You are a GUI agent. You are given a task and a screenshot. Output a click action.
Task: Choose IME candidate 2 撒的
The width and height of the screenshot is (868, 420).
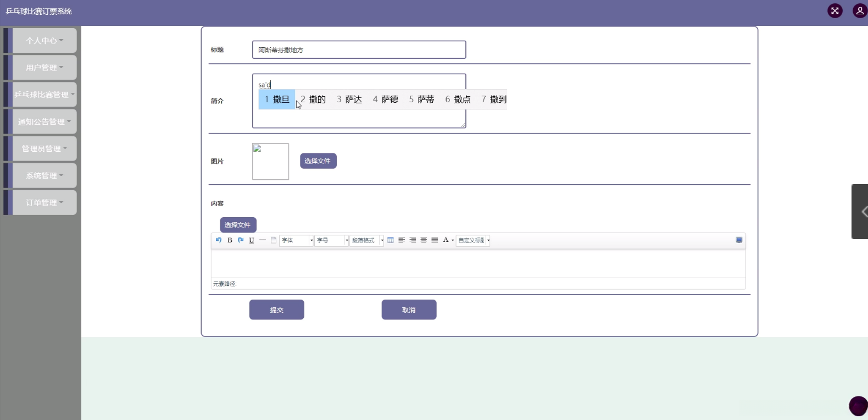tap(313, 100)
